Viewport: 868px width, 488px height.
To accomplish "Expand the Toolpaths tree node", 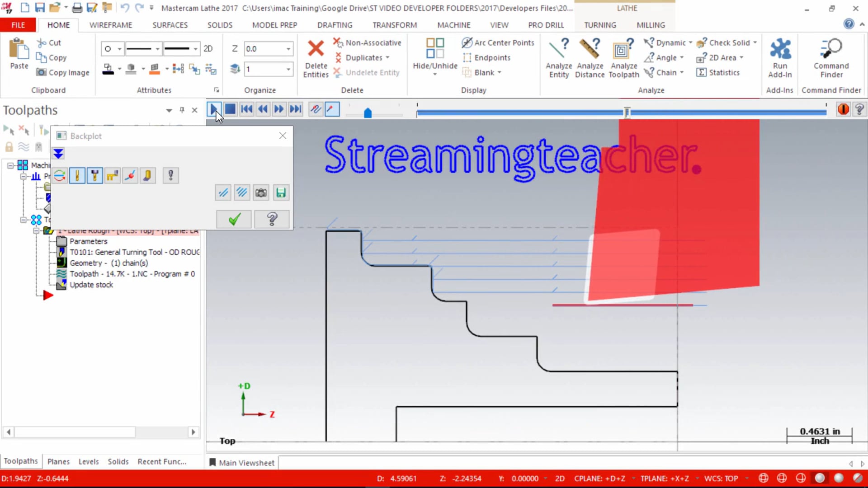I will pyautogui.click(x=23, y=219).
